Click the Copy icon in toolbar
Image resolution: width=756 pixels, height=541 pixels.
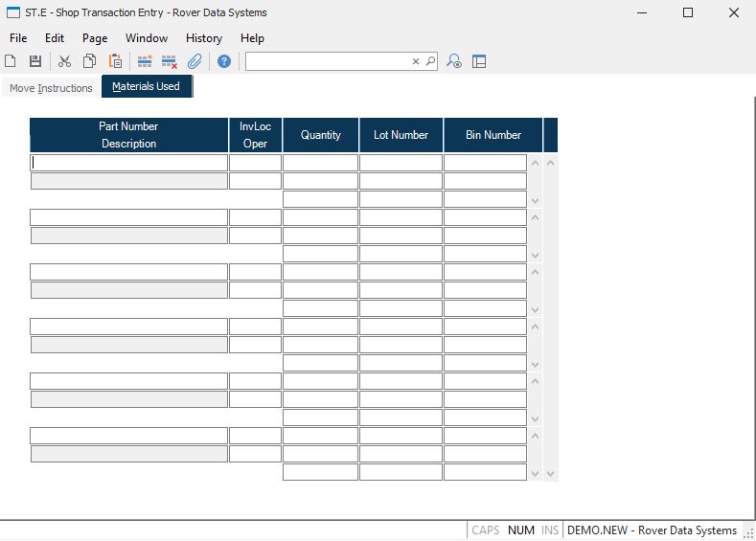pyautogui.click(x=89, y=61)
